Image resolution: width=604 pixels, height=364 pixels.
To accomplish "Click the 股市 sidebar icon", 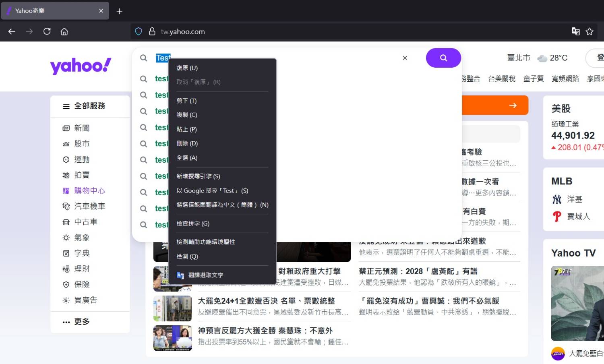I will pos(66,144).
